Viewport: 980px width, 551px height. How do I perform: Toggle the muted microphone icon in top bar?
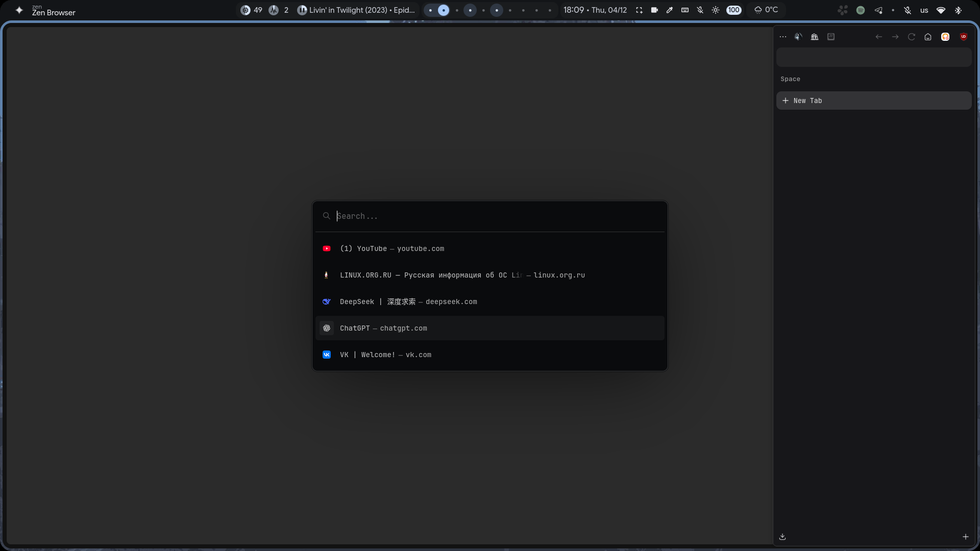(x=700, y=10)
